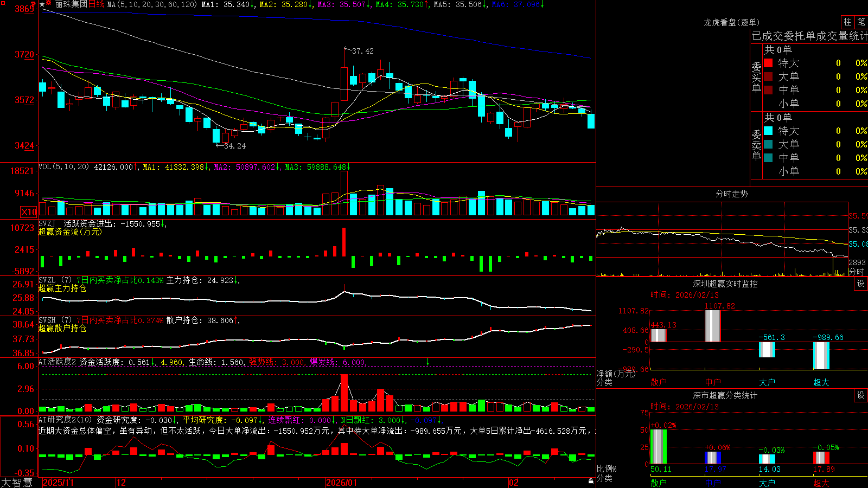Open 设 settings of 深圳超赢实时监控
868x488 pixels.
[861, 284]
